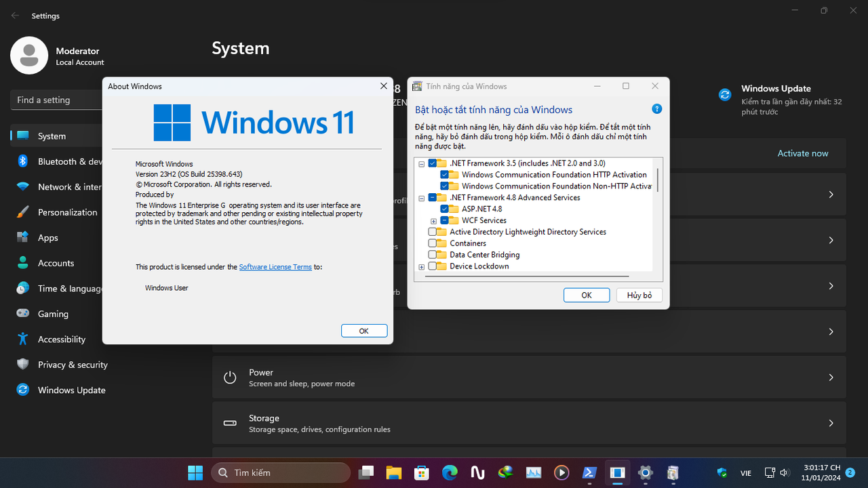This screenshot has width=868, height=488.
Task: Open the Windows Update tile at top right
Action: 781,99
